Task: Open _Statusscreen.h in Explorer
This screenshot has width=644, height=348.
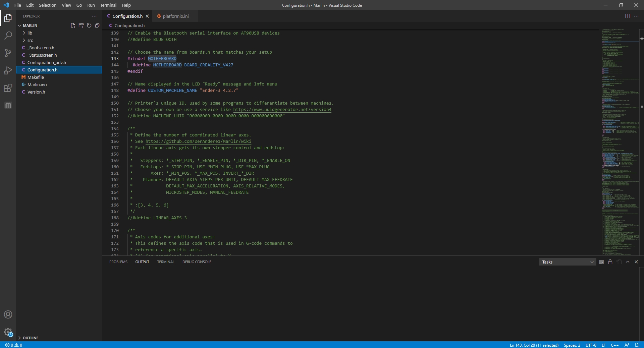Action: pyautogui.click(x=59, y=55)
